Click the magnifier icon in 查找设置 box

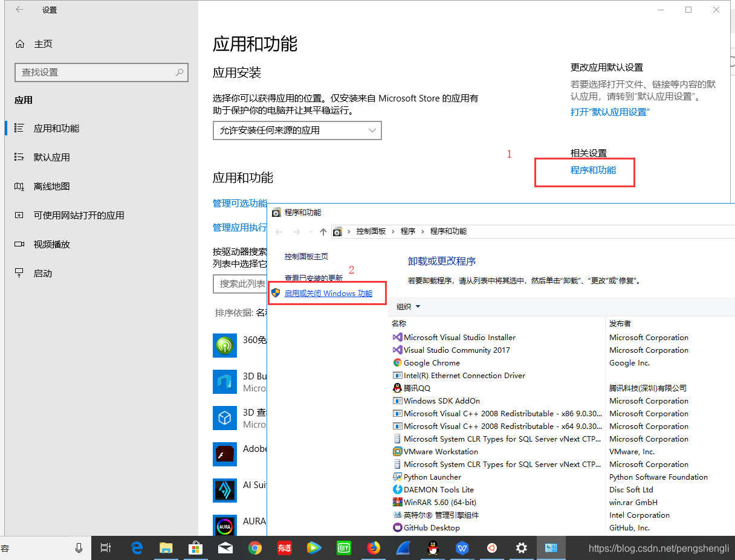(180, 72)
